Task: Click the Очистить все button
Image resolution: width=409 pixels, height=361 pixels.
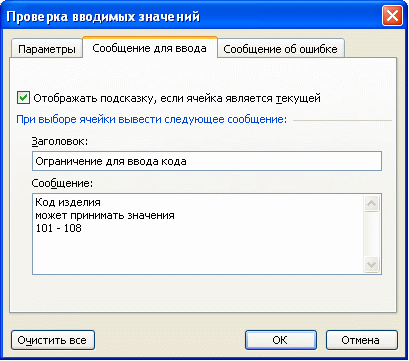Action: pos(53,340)
